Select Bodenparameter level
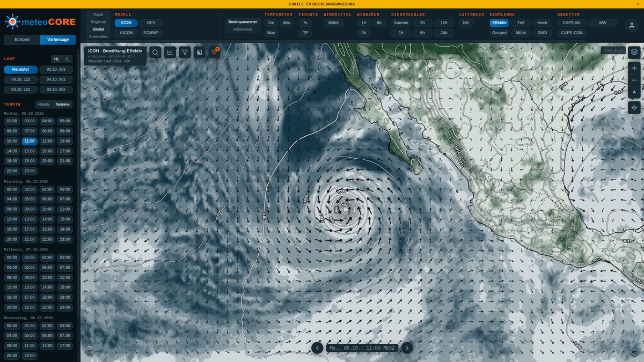The image size is (644, 362). click(243, 22)
